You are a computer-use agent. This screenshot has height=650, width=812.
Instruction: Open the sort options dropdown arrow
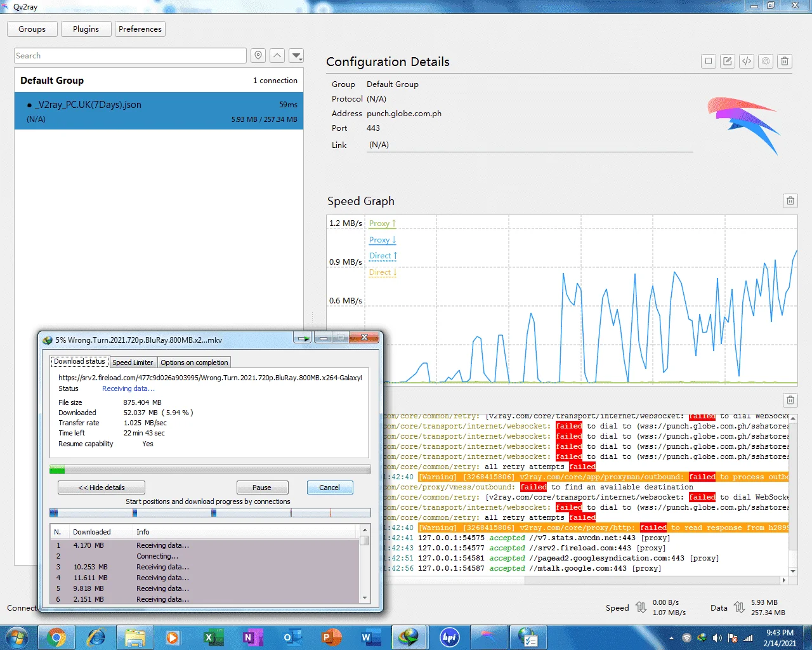(x=296, y=56)
